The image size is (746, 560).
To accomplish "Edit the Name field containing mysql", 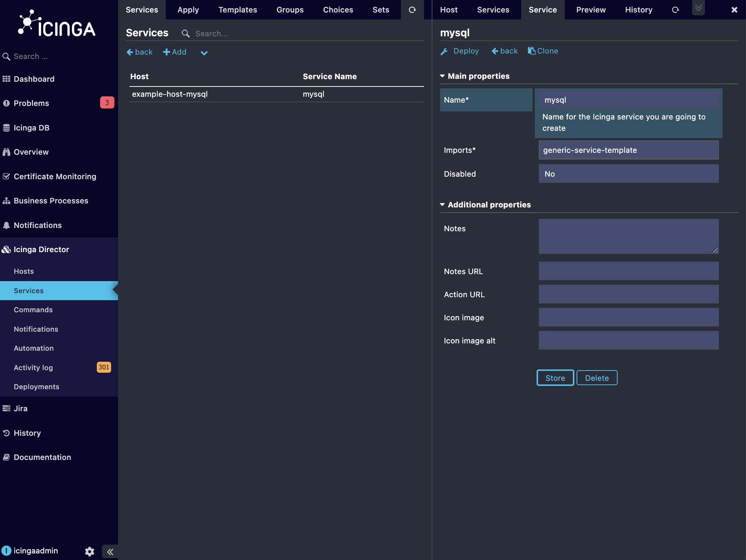I will tap(629, 100).
